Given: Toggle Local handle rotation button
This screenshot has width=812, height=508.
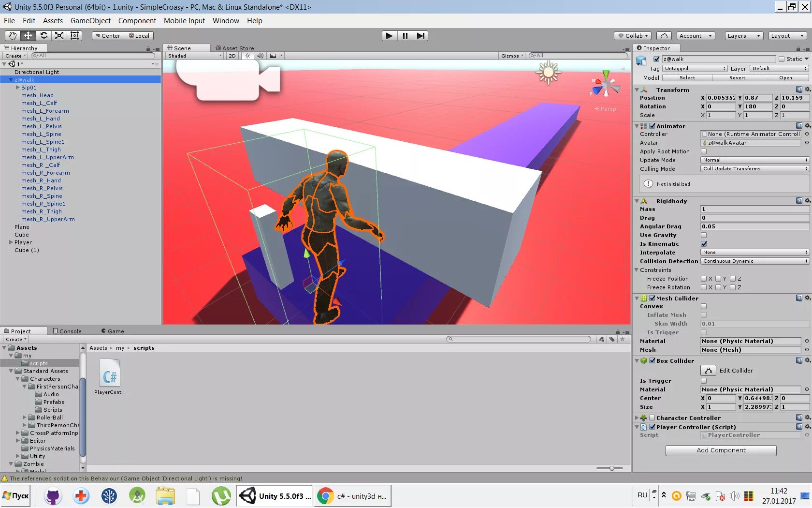Looking at the screenshot, I should (139, 36).
